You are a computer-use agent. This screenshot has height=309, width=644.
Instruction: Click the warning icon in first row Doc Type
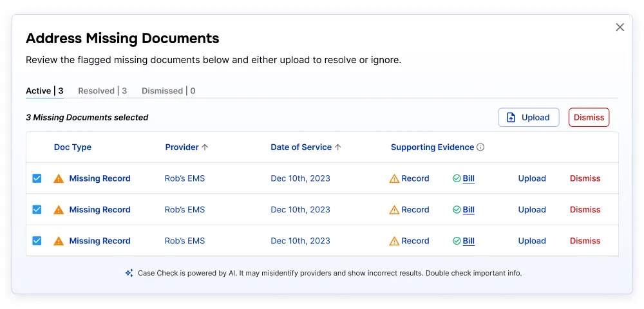tap(59, 179)
